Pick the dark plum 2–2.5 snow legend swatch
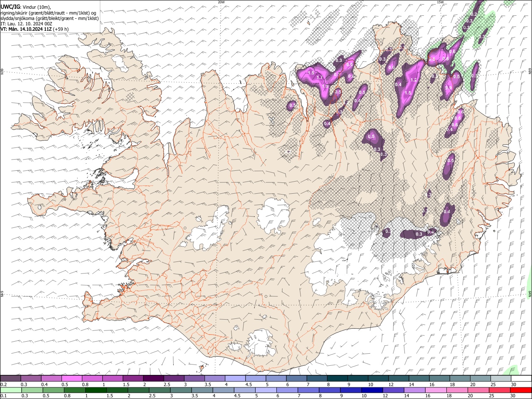The image size is (532, 399). pyautogui.click(x=153, y=379)
